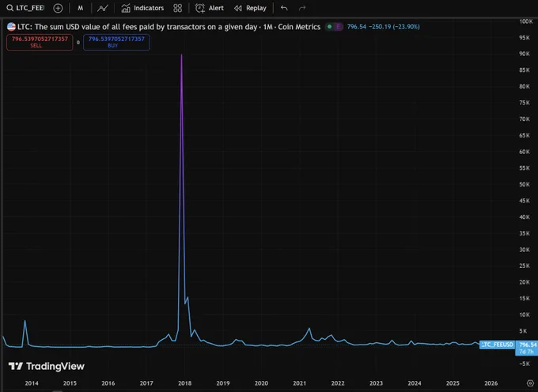Click the blue BUY price button

tap(116, 42)
